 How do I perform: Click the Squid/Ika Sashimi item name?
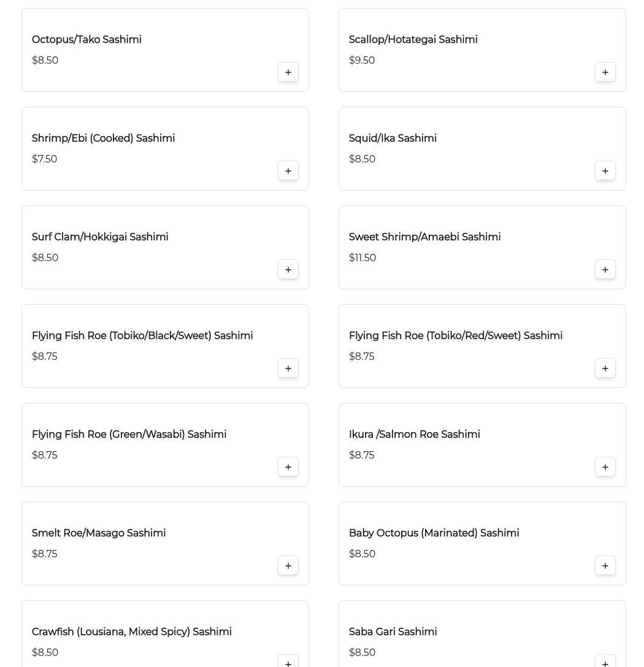tap(393, 139)
